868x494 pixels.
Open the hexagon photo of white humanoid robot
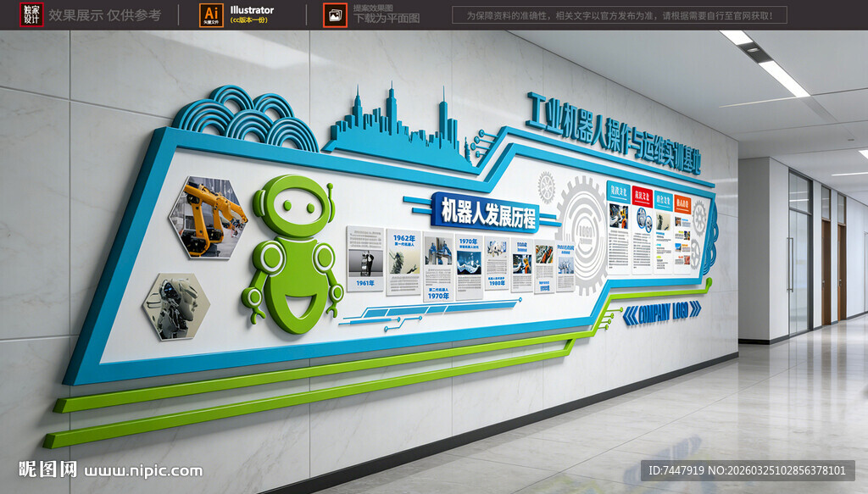coord(176,306)
